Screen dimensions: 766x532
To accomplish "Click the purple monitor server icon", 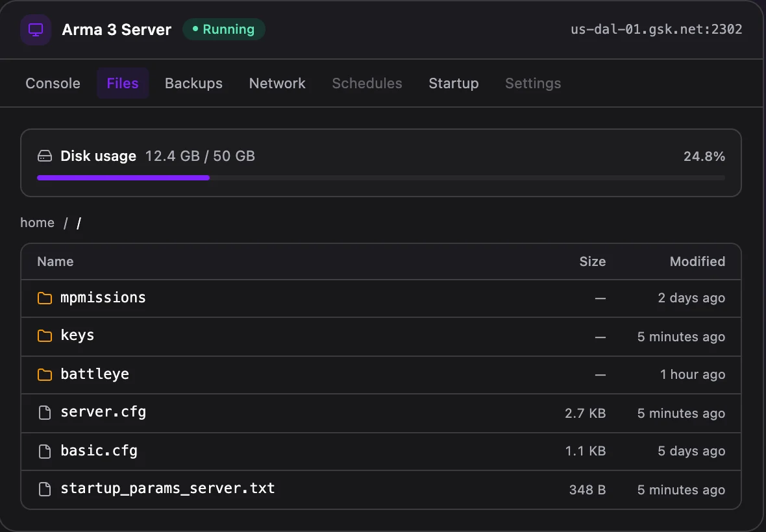I will point(36,30).
